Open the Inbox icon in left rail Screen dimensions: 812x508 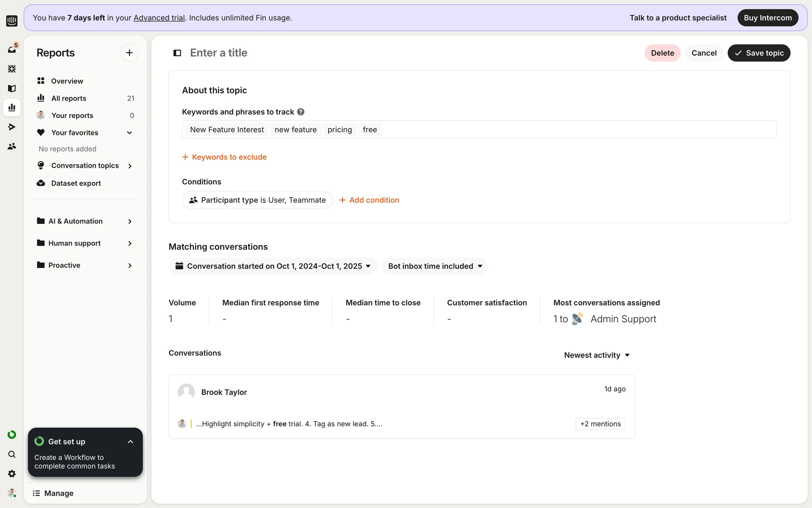(12, 50)
